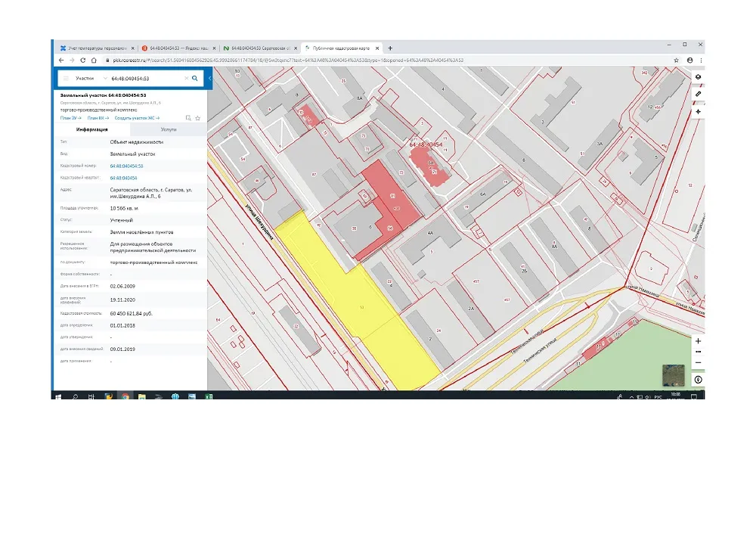Open map layers icon
The height and width of the screenshot is (534, 756).
[698, 76]
